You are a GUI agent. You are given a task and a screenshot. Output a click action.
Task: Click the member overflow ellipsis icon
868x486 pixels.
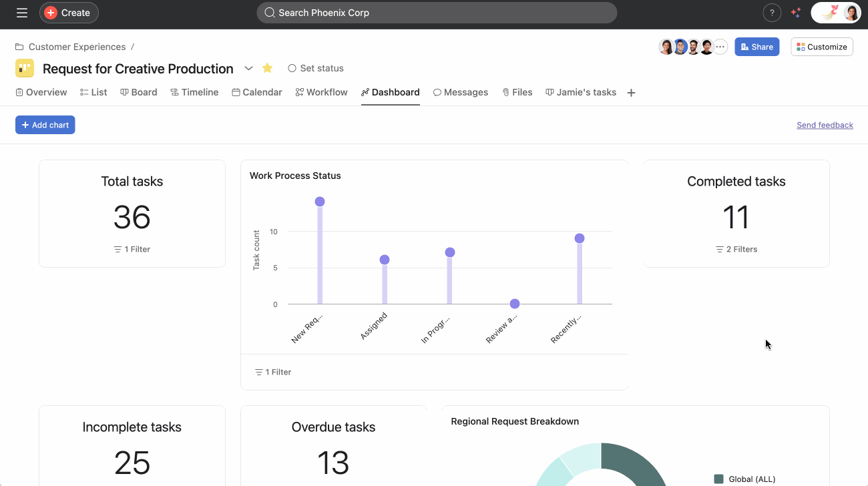[720, 47]
